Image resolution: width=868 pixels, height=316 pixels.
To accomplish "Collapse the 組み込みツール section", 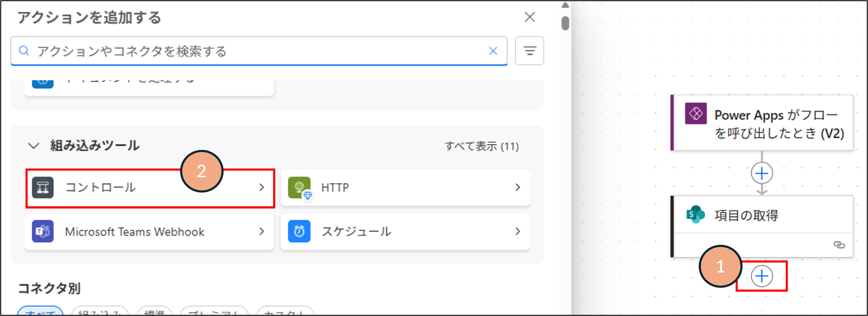I will pyautogui.click(x=34, y=146).
